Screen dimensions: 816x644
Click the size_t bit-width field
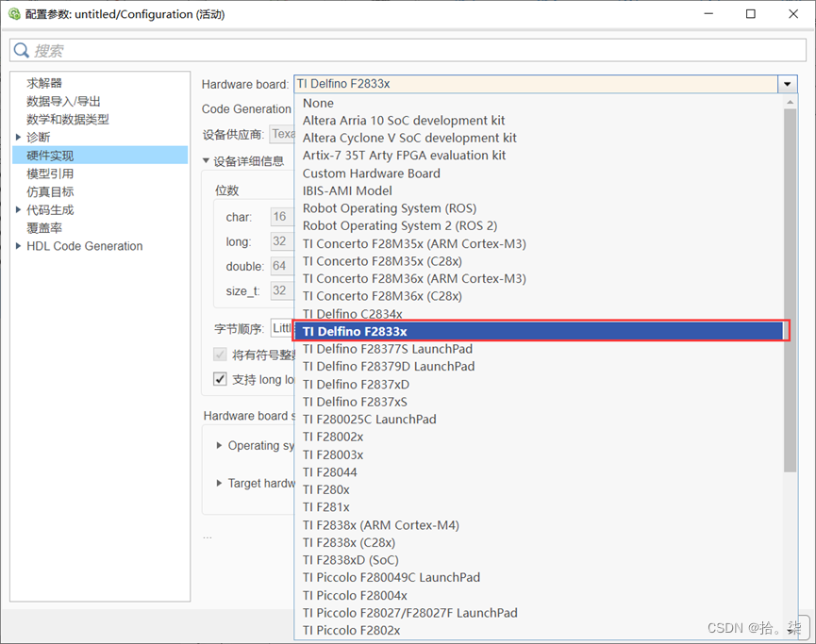click(281, 290)
